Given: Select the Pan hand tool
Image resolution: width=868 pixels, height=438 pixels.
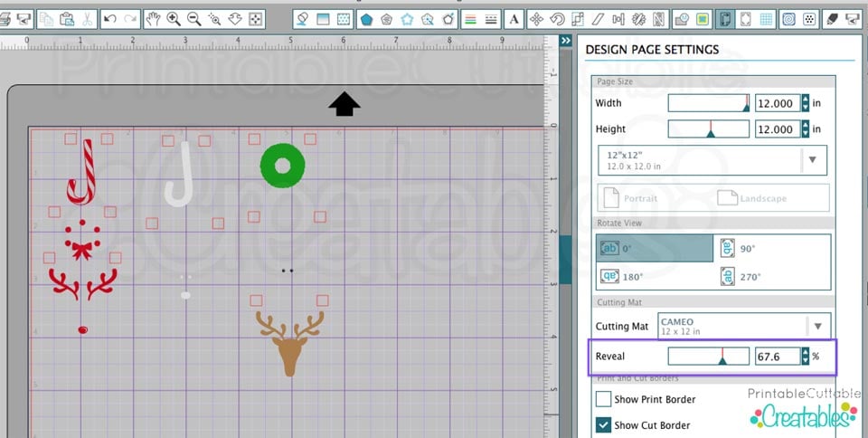Looking at the screenshot, I should coord(153,19).
